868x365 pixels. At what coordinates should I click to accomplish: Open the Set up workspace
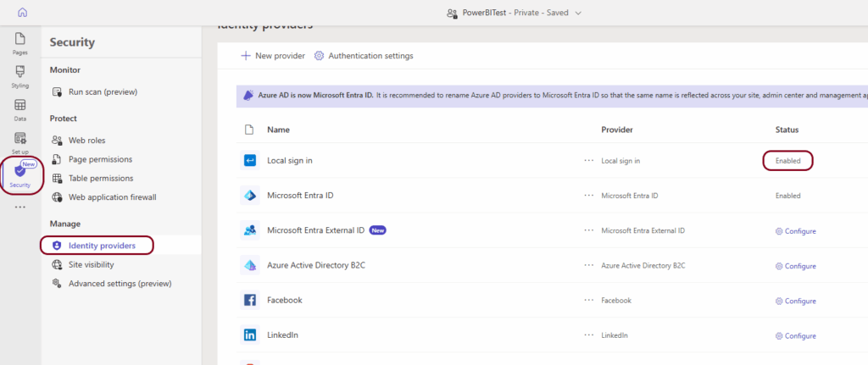[20, 143]
